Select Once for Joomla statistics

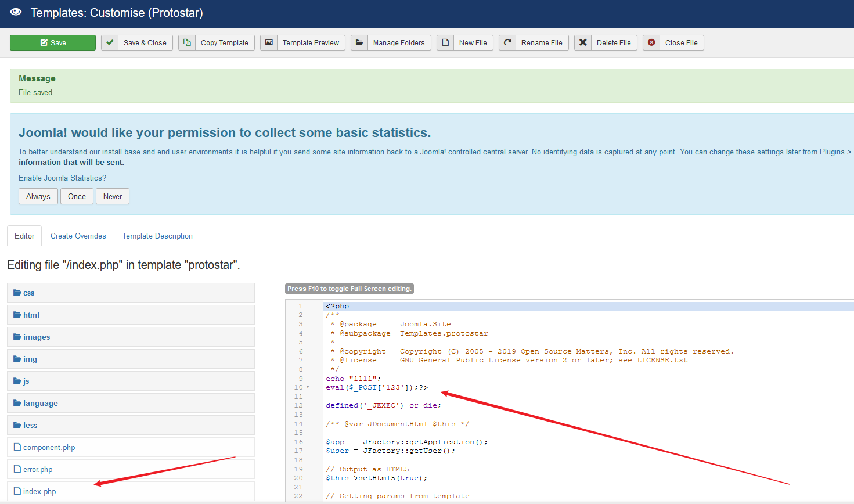tap(77, 196)
